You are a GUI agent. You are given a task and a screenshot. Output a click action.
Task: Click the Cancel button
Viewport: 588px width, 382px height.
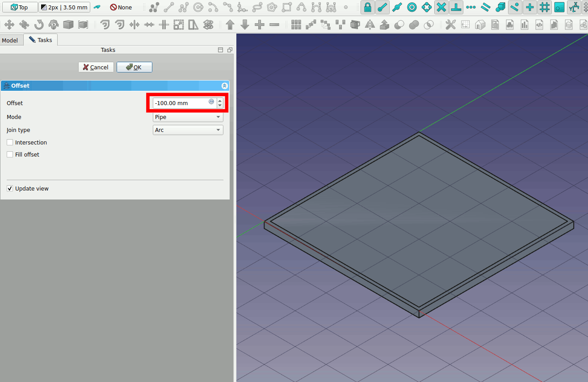pos(96,67)
